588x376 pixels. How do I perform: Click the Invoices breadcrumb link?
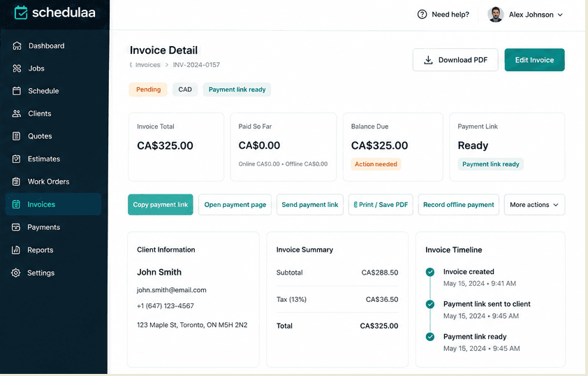coord(148,65)
